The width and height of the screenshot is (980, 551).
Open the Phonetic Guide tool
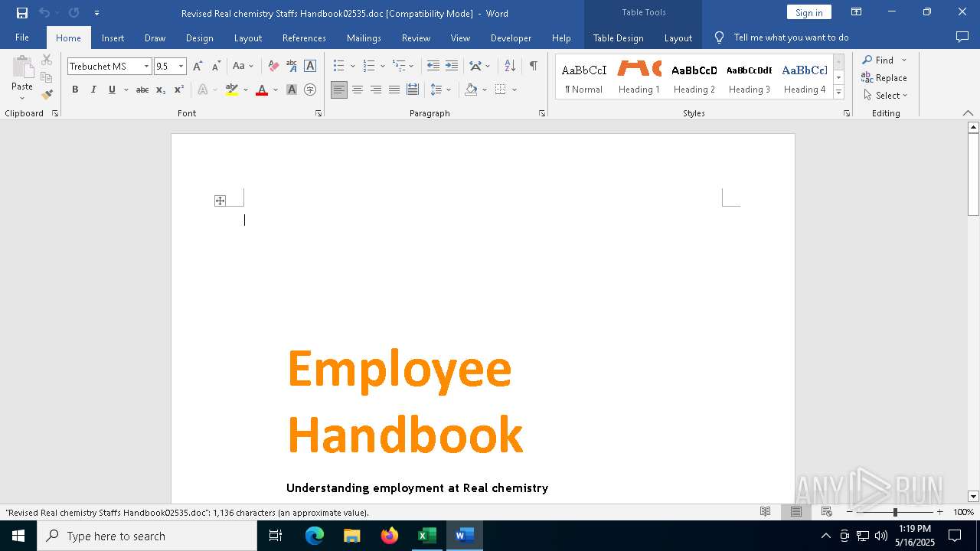tap(292, 66)
